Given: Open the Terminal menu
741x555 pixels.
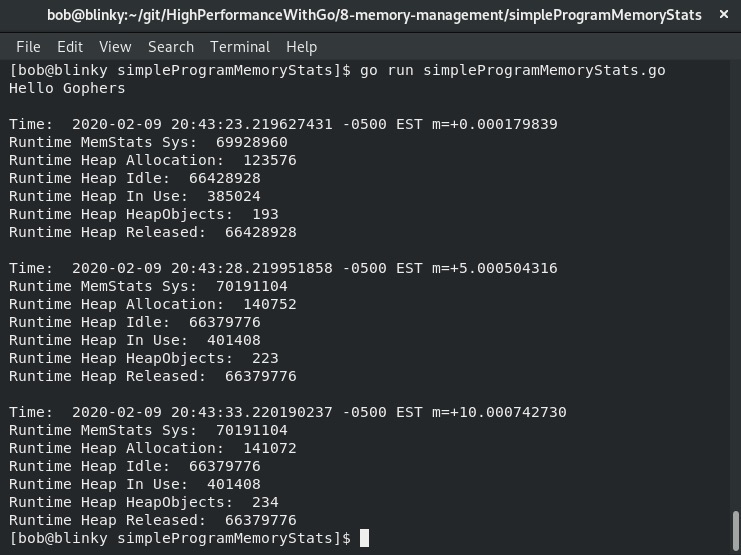Looking at the screenshot, I should (x=240, y=47).
